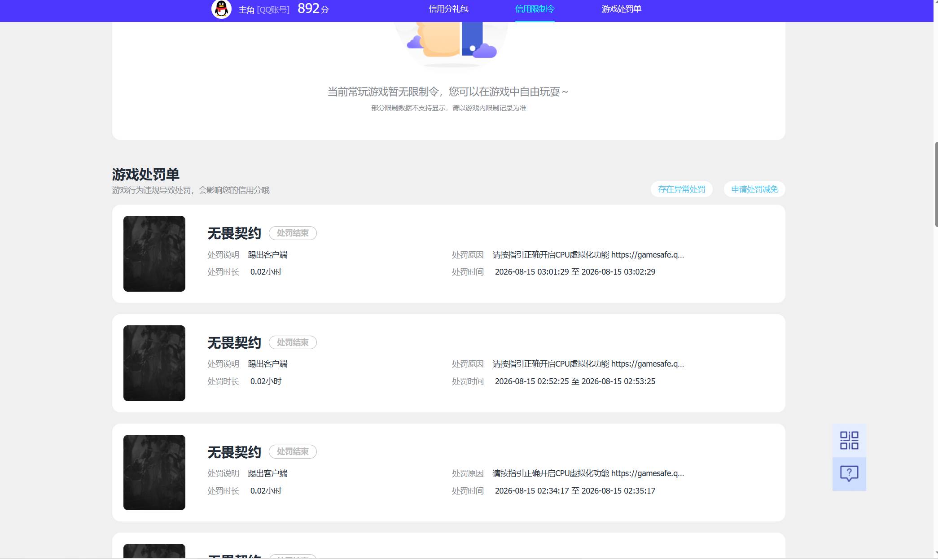Click the 存在异常处罚 button
938x560 pixels.
coord(681,189)
